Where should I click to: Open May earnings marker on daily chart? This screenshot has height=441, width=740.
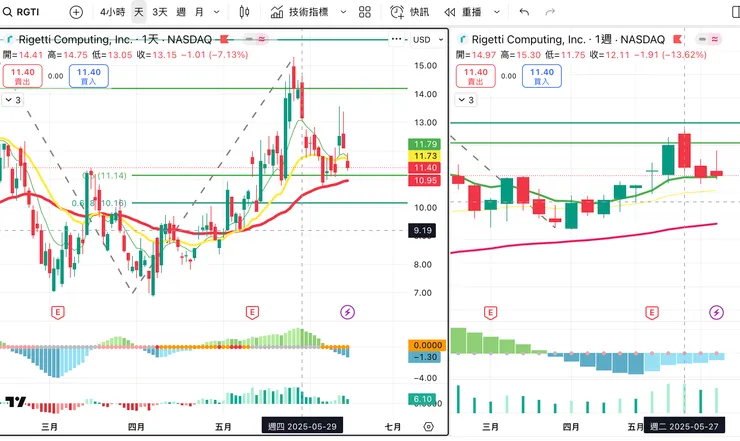click(252, 313)
